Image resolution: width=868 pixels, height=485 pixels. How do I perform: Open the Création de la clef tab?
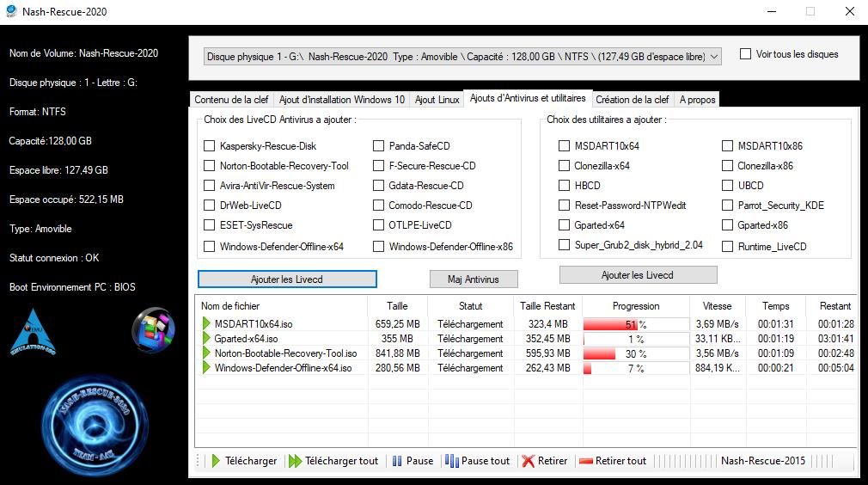click(x=633, y=99)
